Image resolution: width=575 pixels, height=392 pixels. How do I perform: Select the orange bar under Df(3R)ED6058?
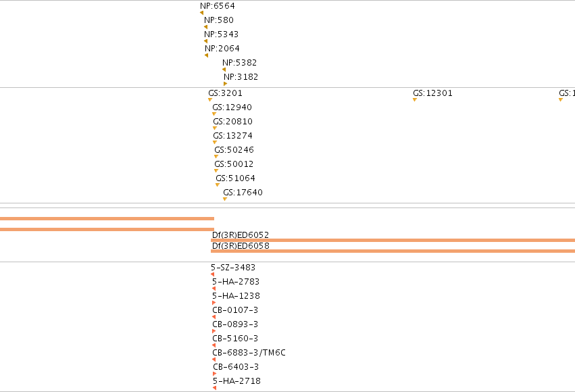(x=393, y=251)
